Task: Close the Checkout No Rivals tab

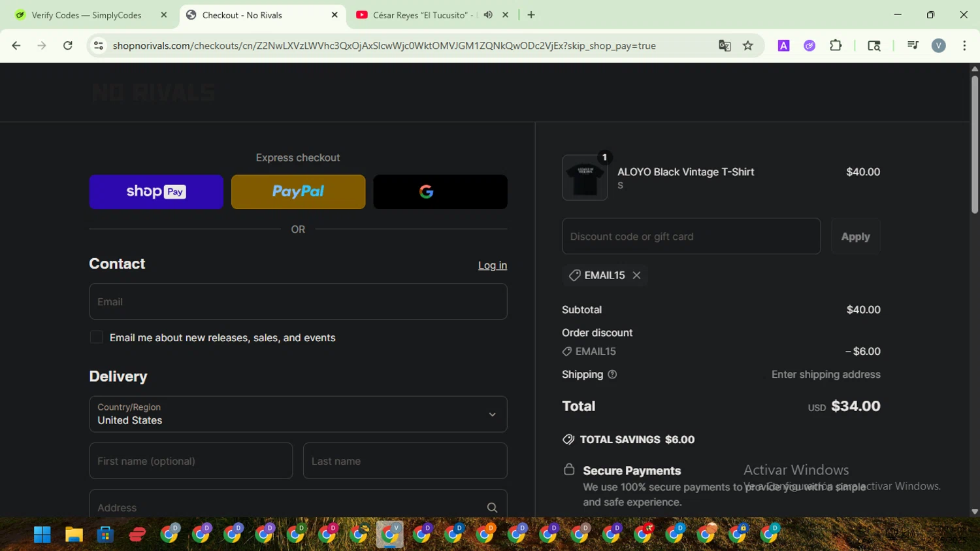Action: (x=335, y=15)
